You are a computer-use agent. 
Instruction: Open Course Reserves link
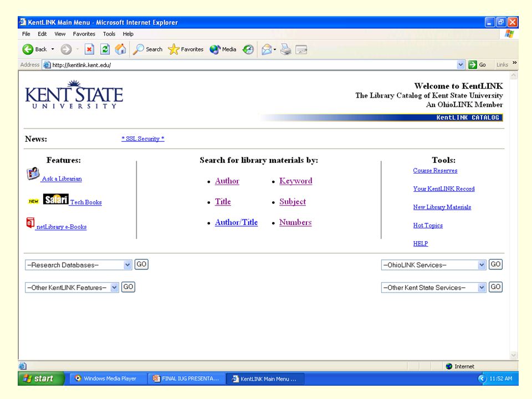pos(435,170)
